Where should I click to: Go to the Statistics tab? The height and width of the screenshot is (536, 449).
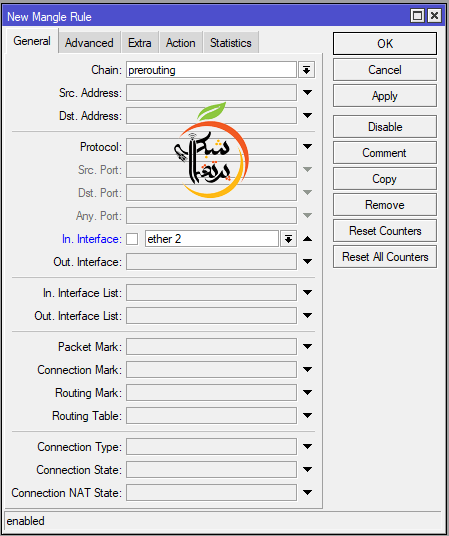(231, 43)
